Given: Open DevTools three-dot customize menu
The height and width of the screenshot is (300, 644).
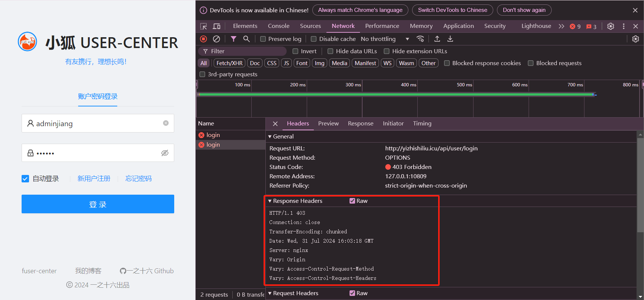Looking at the screenshot, I should tap(624, 26).
